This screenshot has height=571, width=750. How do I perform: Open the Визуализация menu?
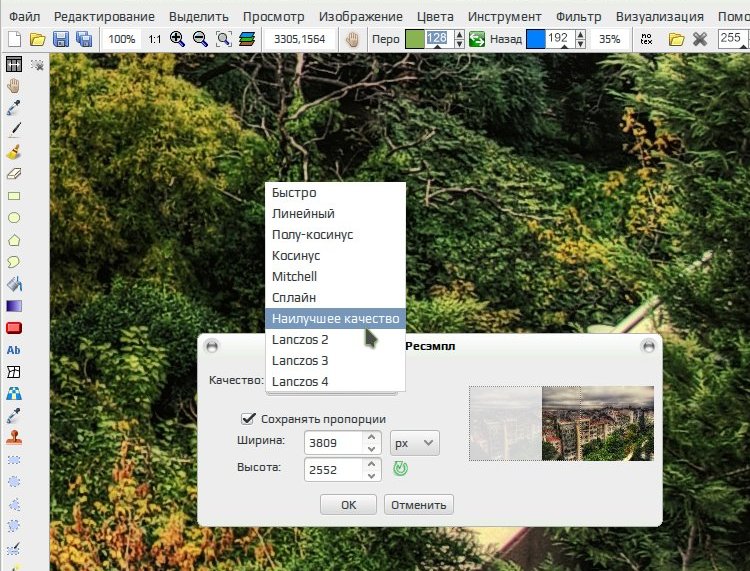[660, 16]
